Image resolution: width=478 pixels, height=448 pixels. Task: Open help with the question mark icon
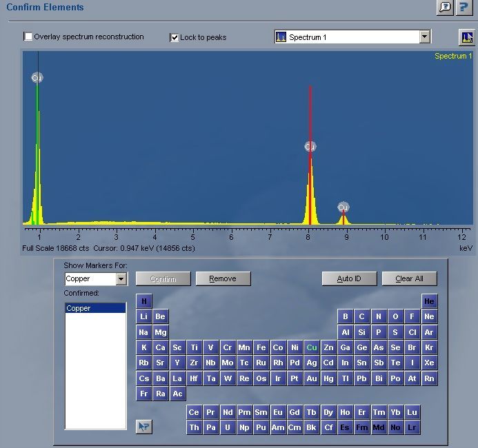click(x=464, y=7)
